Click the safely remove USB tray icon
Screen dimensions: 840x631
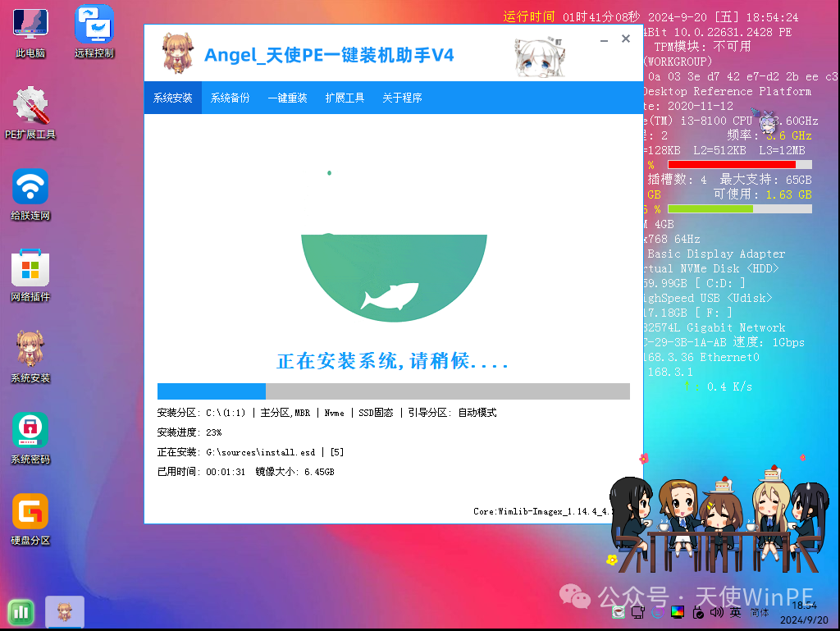pos(696,612)
